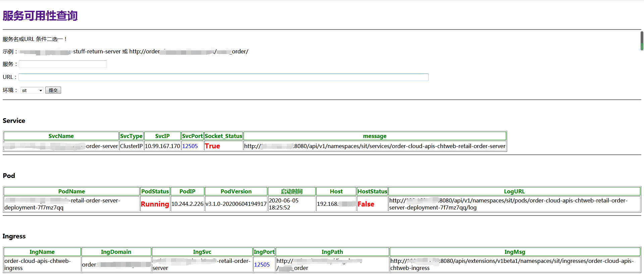The width and height of the screenshot is (644, 278).
Task: Click the pod log URL cell
Action: click(x=515, y=204)
